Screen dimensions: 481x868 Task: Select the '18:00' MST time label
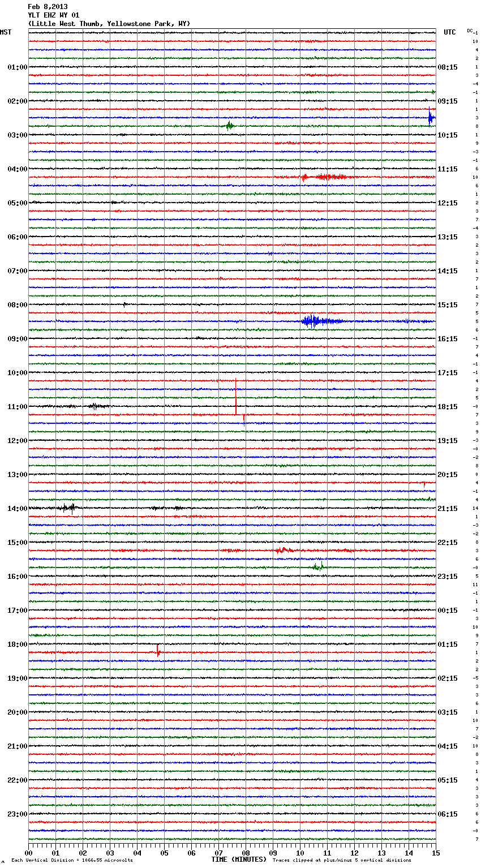point(18,644)
